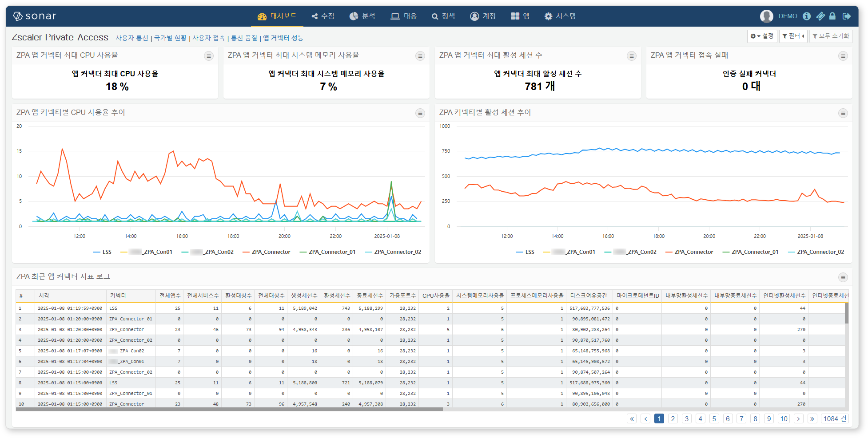Click the 1084 건 total count

835,419
